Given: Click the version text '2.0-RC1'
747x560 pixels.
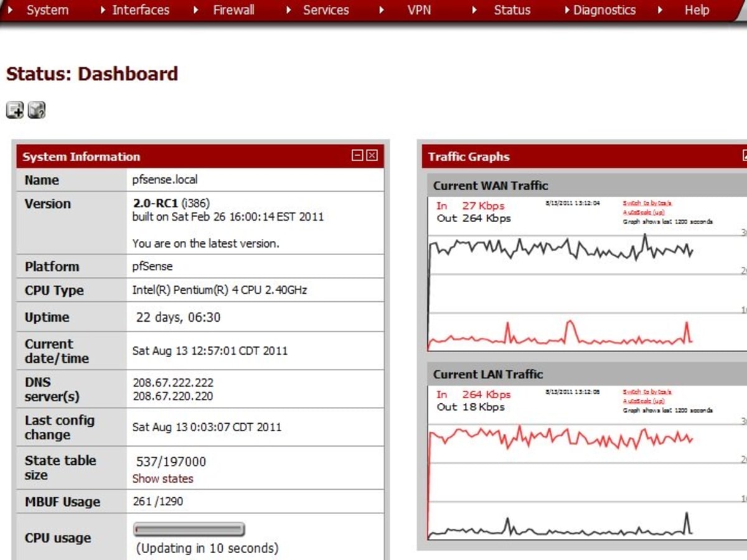Looking at the screenshot, I should (x=156, y=203).
